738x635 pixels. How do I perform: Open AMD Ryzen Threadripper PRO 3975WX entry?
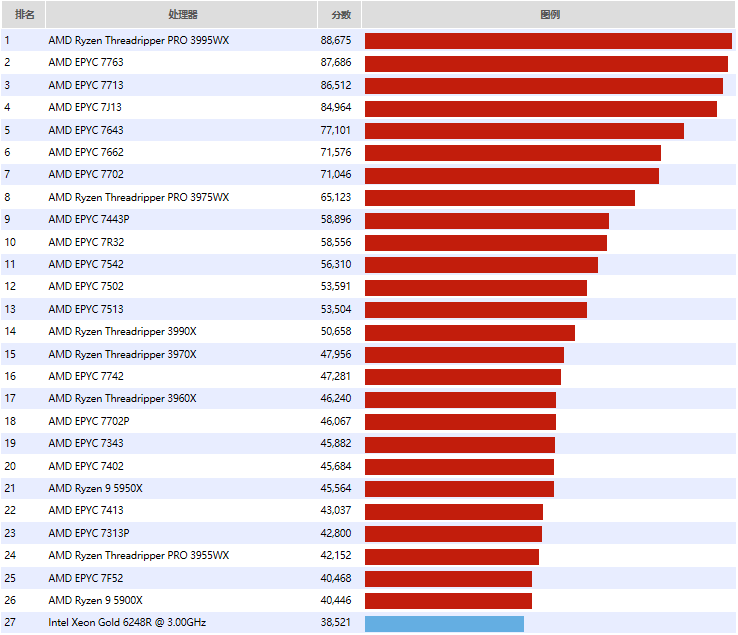coord(138,197)
